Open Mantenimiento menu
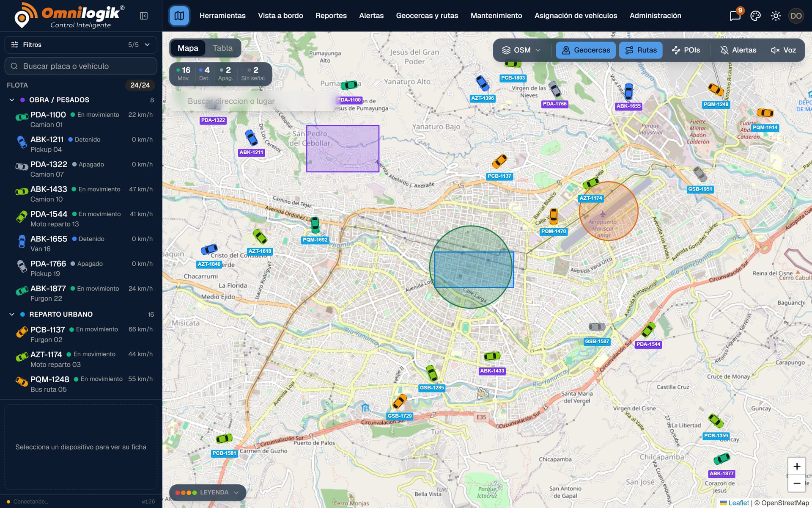Viewport: 812px width, 508px height. (497, 16)
